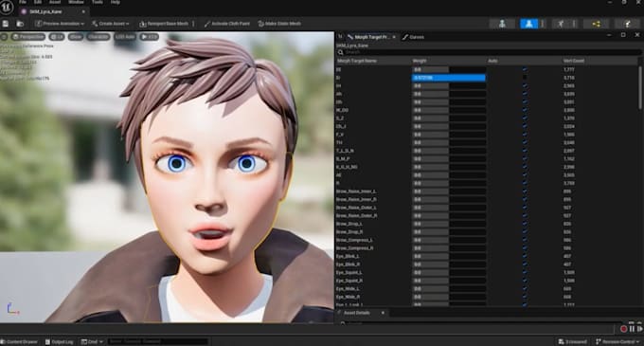This screenshot has height=346, width=644.
Task: Switch to the Animation mode running-figure icon
Action: pyautogui.click(x=561, y=24)
